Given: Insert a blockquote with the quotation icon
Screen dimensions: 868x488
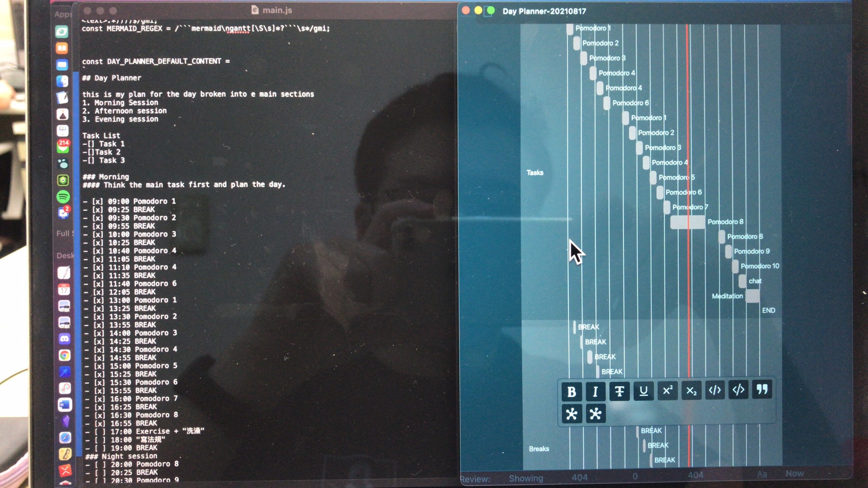Looking at the screenshot, I should (762, 389).
